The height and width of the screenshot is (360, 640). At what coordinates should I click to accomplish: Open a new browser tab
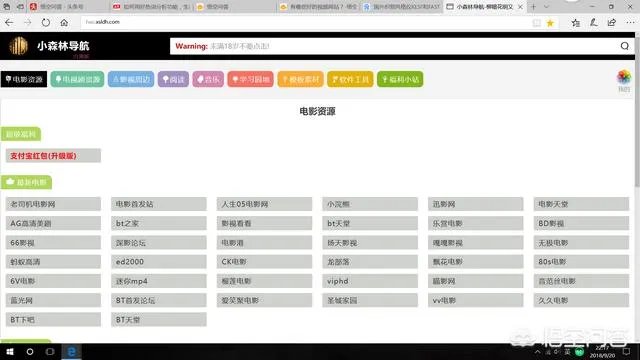click(x=533, y=7)
